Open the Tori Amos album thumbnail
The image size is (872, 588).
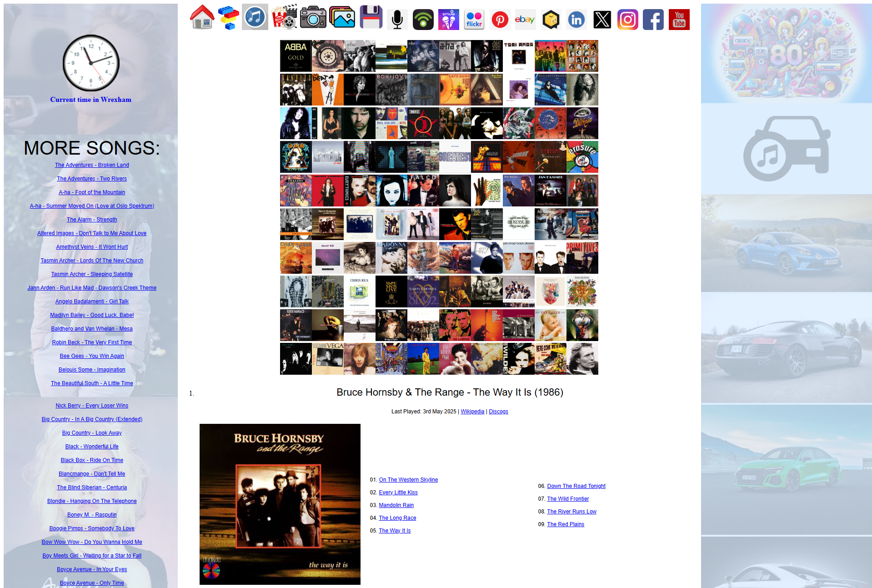519,56
